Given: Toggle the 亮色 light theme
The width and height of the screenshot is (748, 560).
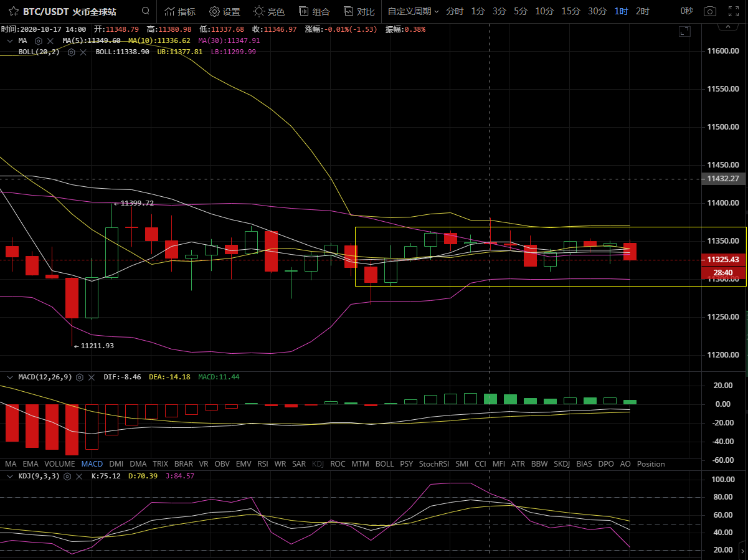Looking at the screenshot, I should tap(269, 11).
